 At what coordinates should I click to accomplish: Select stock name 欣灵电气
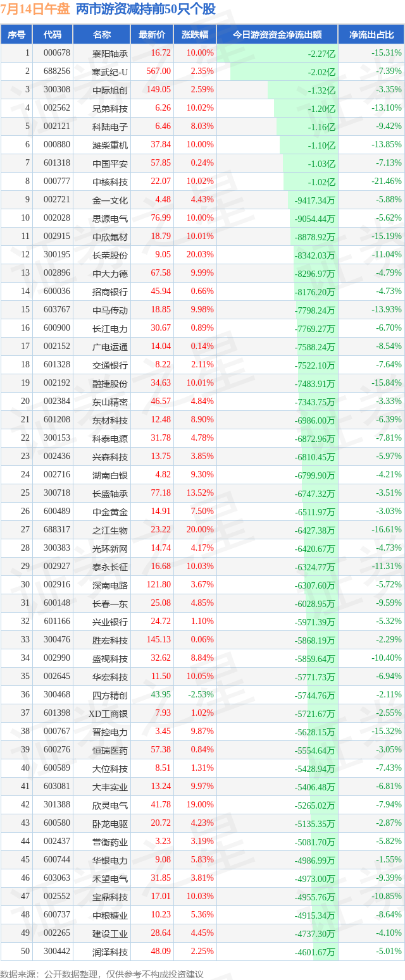coord(110,805)
